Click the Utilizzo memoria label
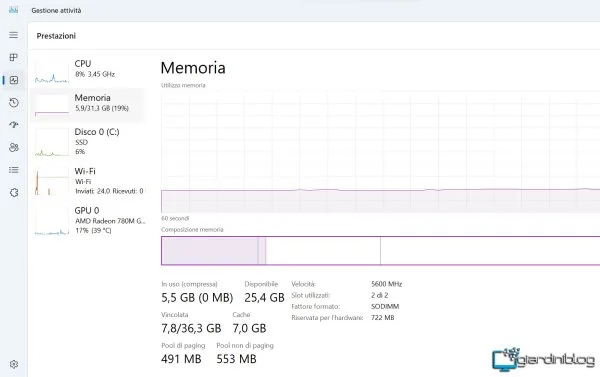This screenshot has width=600, height=377. (183, 85)
